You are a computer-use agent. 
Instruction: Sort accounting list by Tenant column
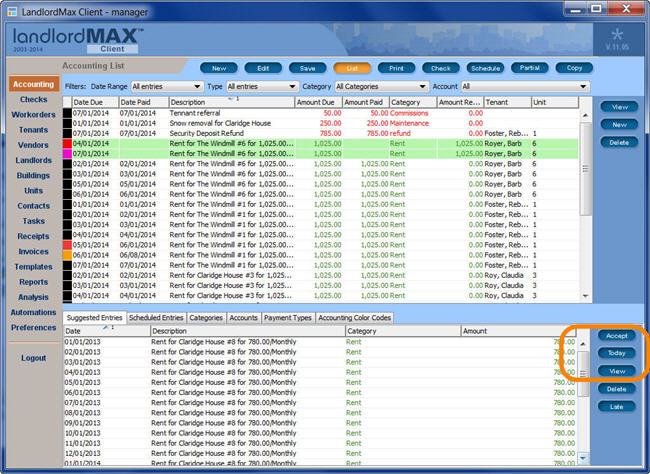pos(507,102)
